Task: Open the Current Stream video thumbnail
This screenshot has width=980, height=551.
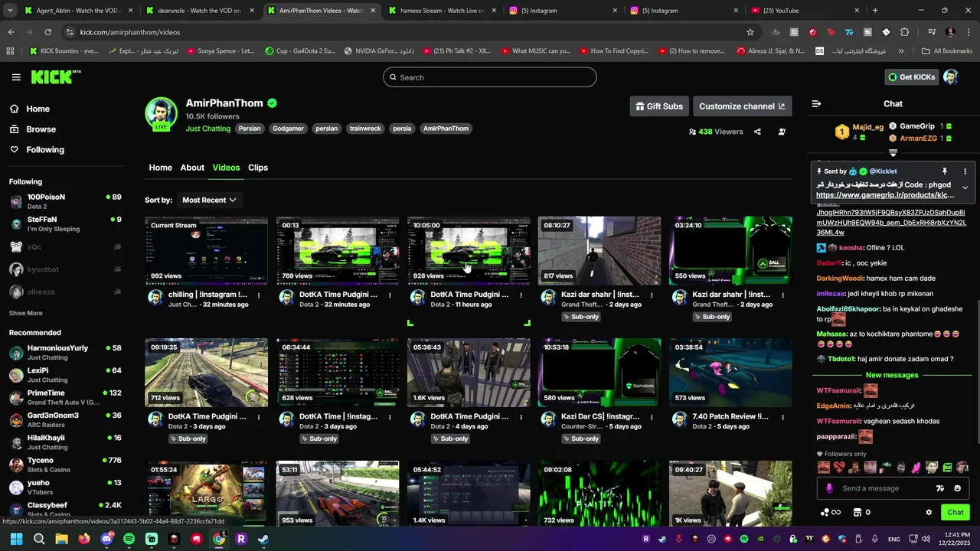Action: (x=207, y=251)
